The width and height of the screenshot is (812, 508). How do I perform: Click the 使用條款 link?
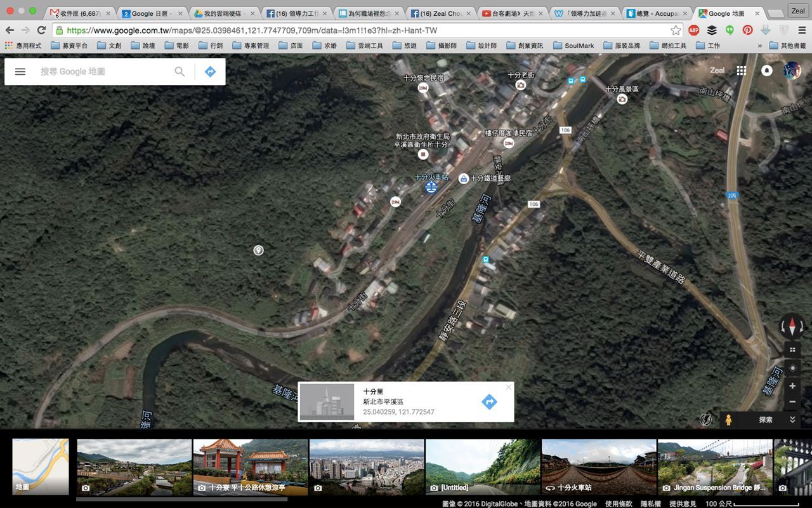618,504
